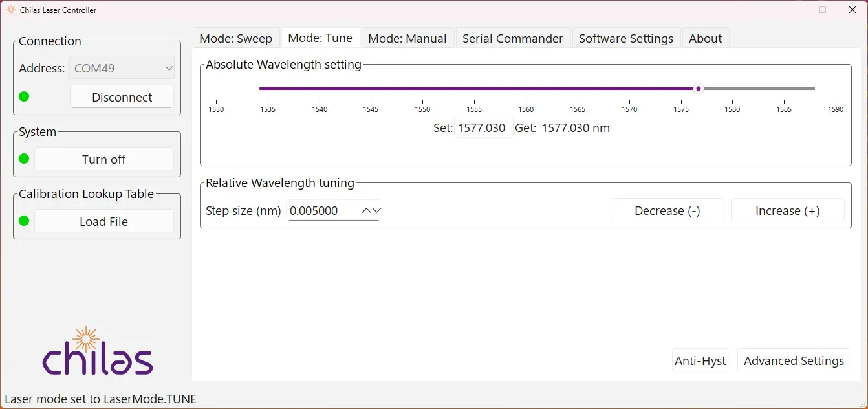Click the Get reading "1577.030 nm"
Screen dimensions: 868x409
576,127
